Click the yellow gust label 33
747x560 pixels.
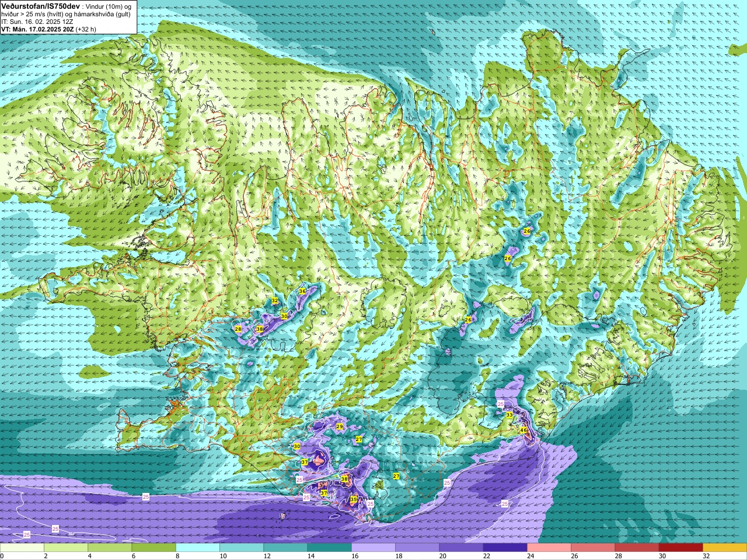click(x=509, y=415)
